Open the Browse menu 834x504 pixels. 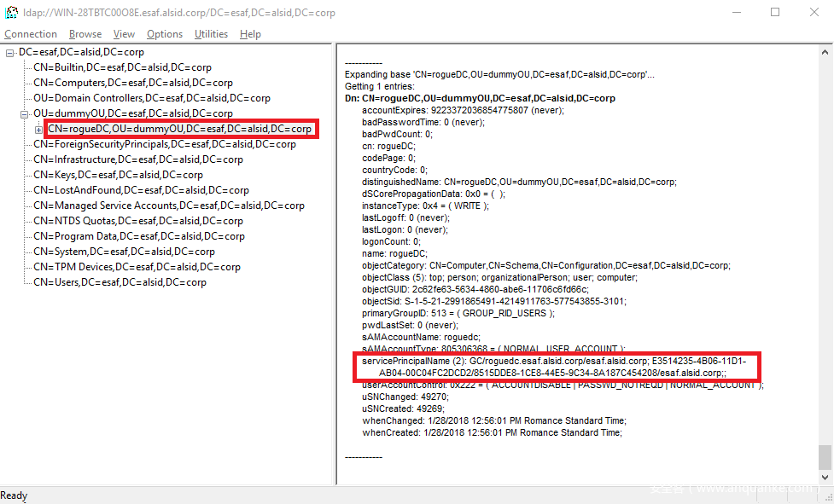[85, 34]
